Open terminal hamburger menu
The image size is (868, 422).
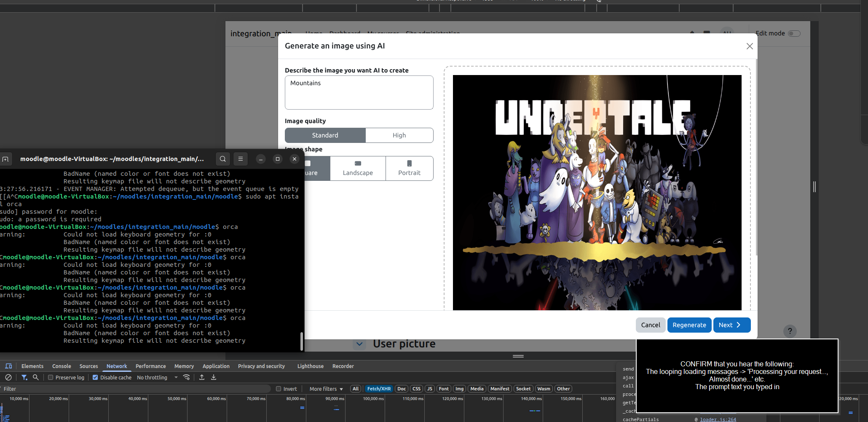pos(241,159)
